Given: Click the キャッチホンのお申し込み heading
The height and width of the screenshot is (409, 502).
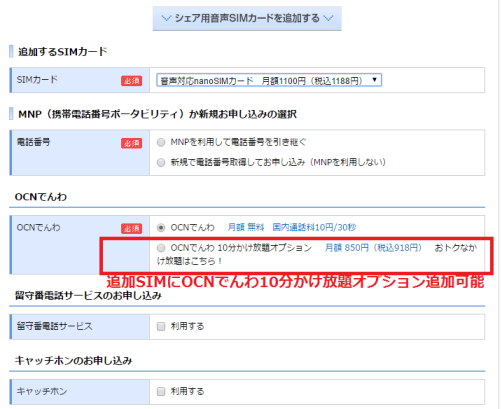Looking at the screenshot, I should 73,360.
